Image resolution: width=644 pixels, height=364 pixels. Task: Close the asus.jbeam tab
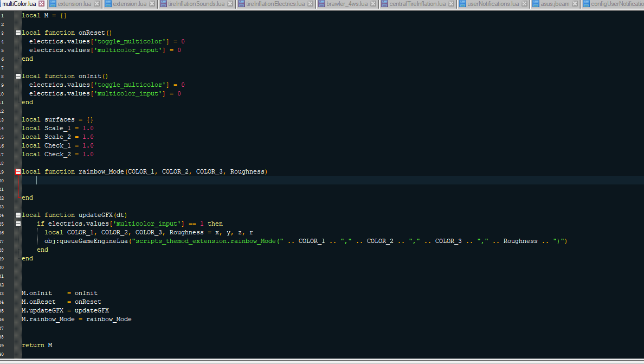[575, 4]
